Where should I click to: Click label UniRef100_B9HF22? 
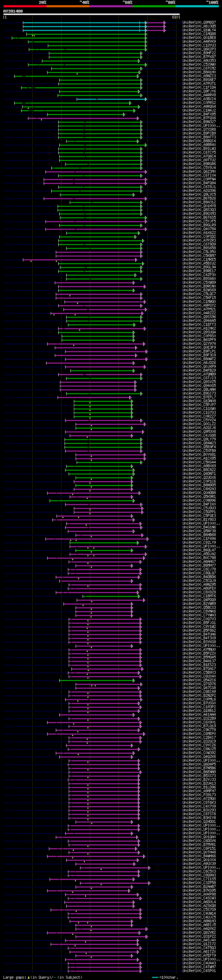(199, 53)
